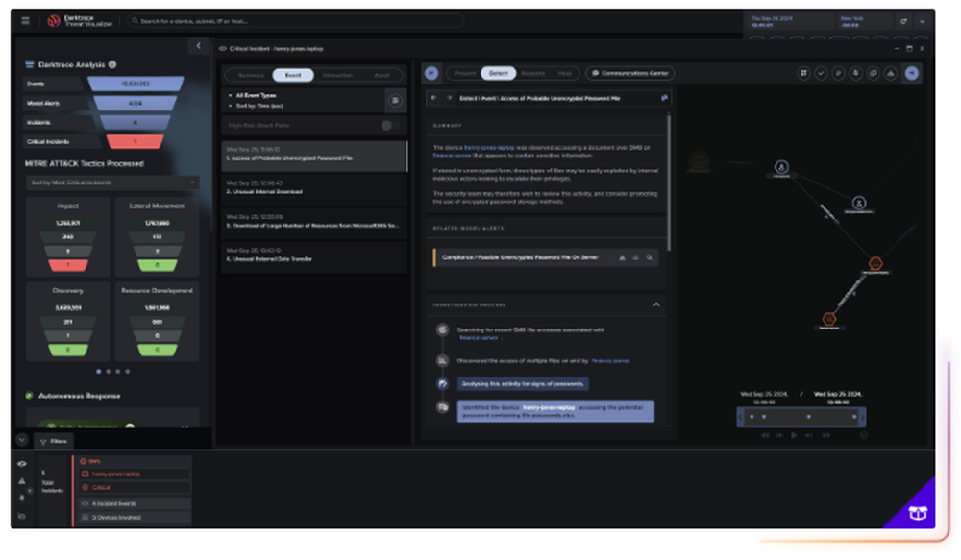
Task: Go to fourth MITRE tactics page dot
Action: click(x=128, y=372)
